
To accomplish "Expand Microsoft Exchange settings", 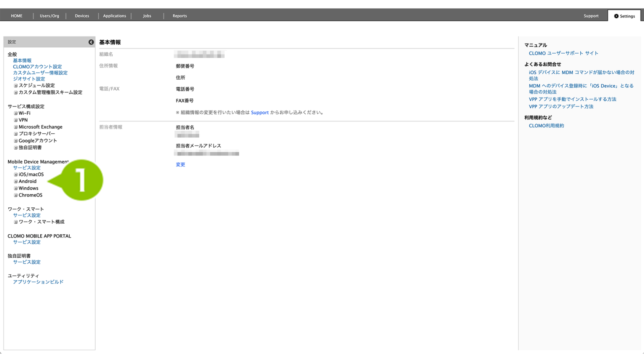I will click(15, 127).
